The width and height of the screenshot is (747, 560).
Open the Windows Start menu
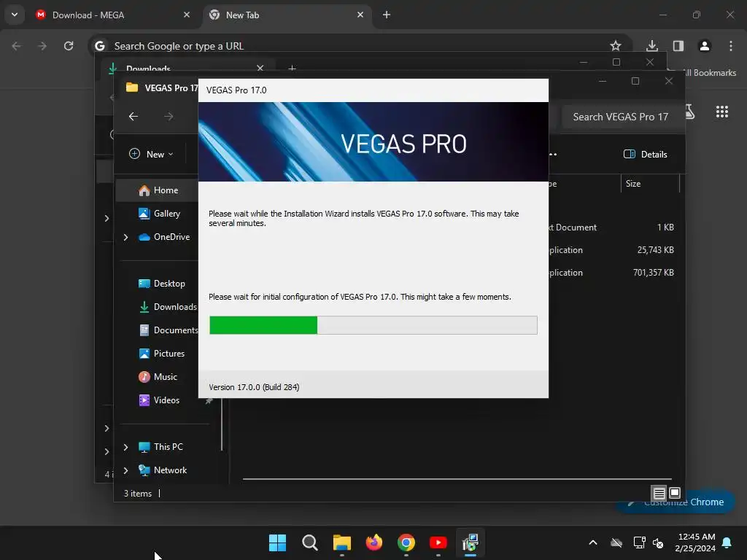[x=277, y=542]
